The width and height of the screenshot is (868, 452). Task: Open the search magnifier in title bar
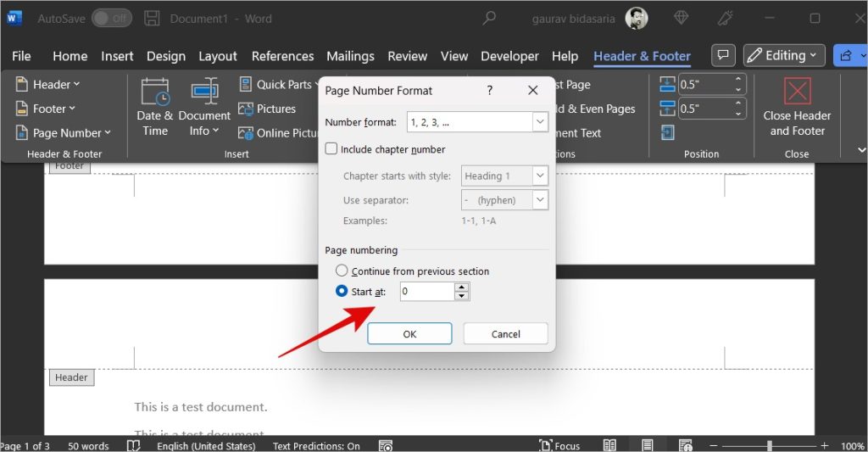coord(489,19)
